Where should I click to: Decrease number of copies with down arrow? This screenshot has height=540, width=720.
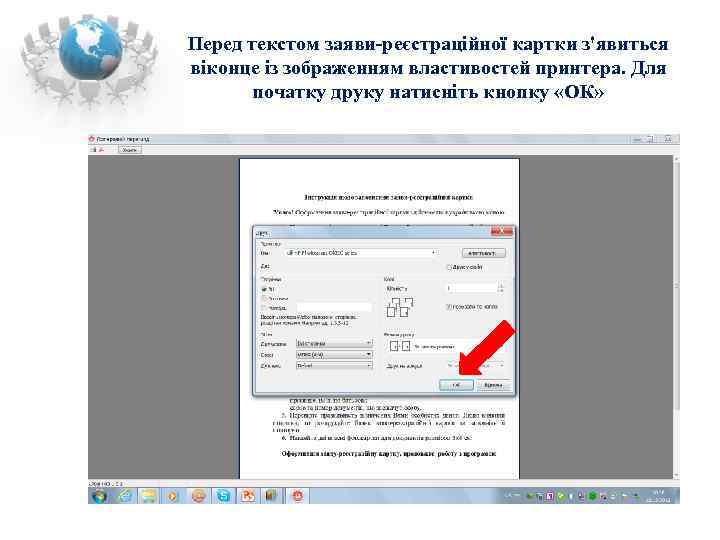(501, 291)
